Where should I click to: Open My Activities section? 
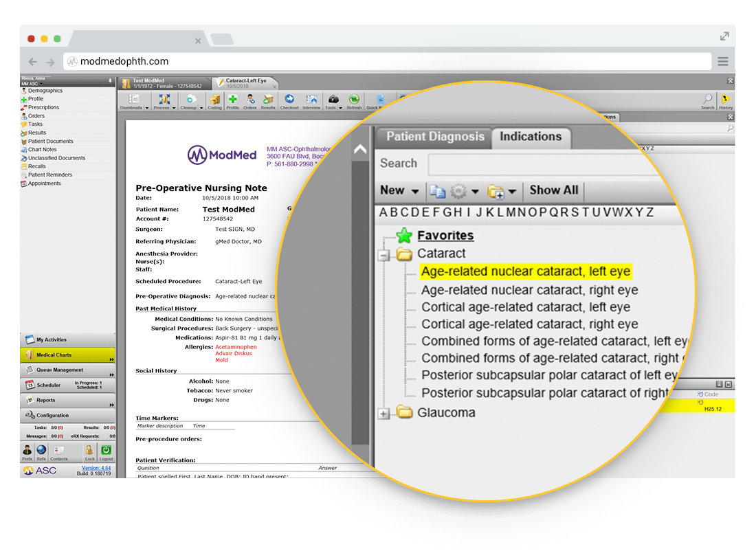point(67,339)
